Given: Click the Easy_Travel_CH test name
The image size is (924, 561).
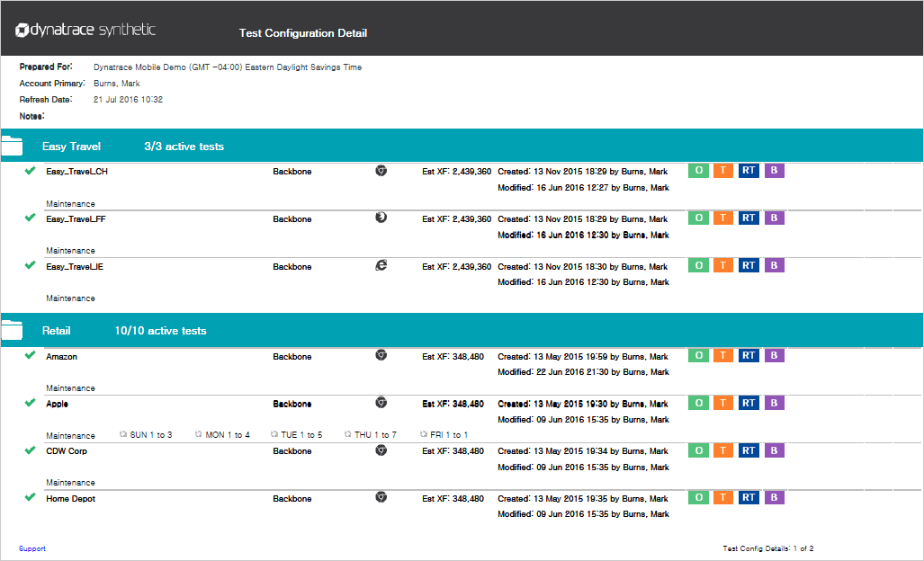Looking at the screenshot, I should click(76, 172).
